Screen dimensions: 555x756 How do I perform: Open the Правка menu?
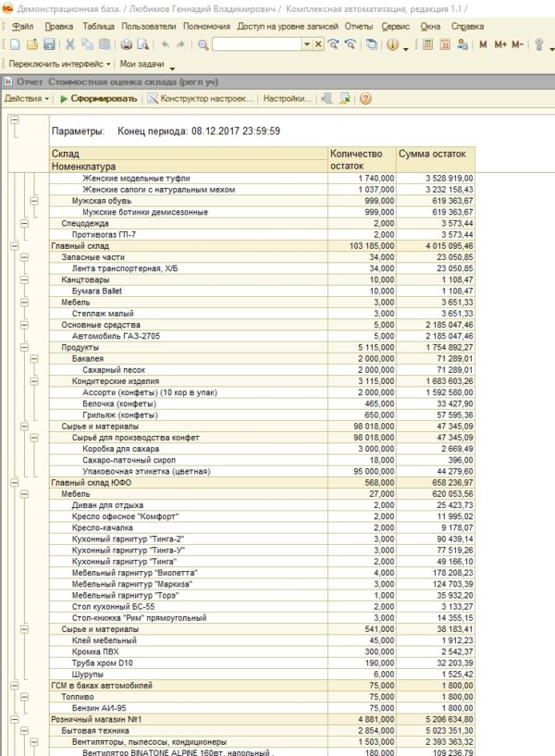pyautogui.click(x=59, y=27)
